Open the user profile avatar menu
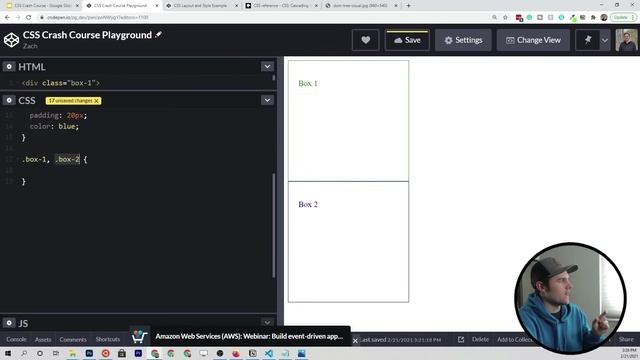 tap(626, 40)
